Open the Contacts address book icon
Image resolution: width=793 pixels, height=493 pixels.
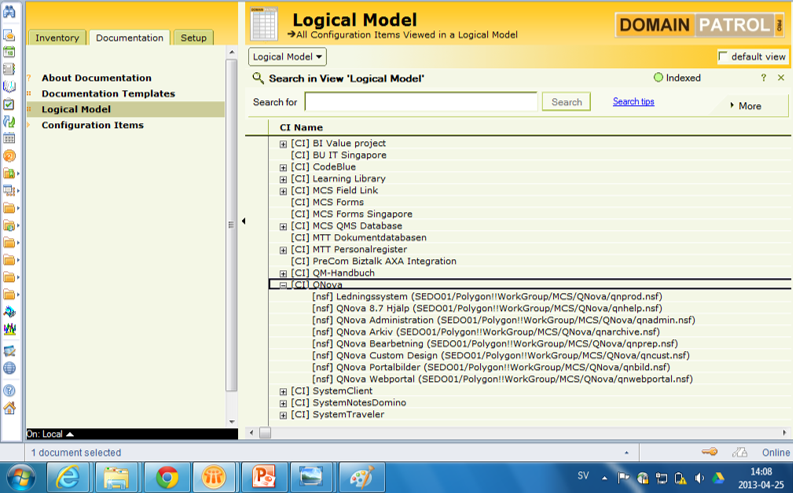pos(9,69)
